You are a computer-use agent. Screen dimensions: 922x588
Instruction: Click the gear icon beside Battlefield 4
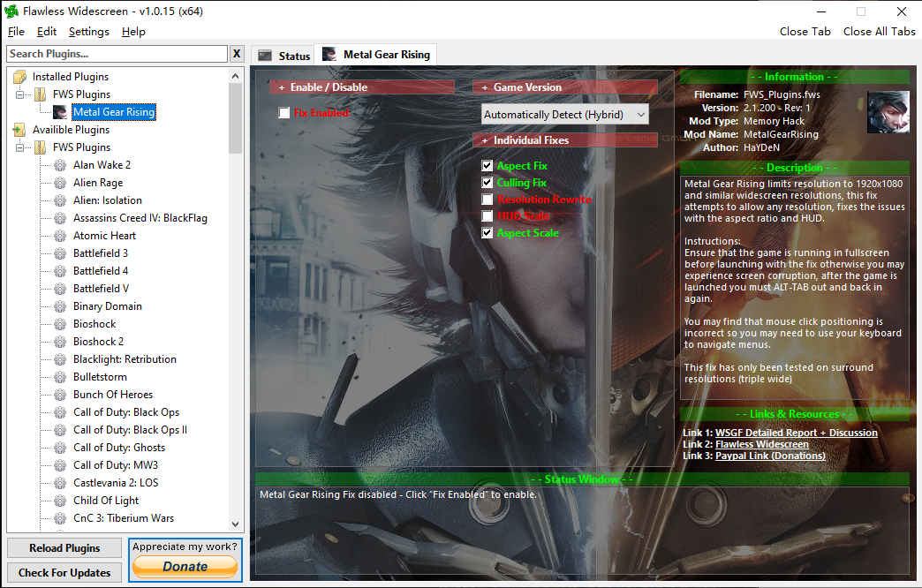[x=60, y=271]
